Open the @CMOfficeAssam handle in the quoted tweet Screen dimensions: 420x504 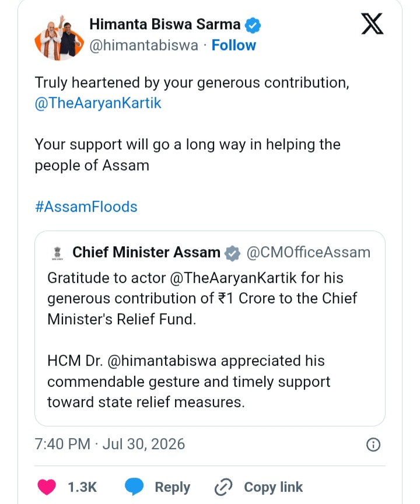coord(309,253)
